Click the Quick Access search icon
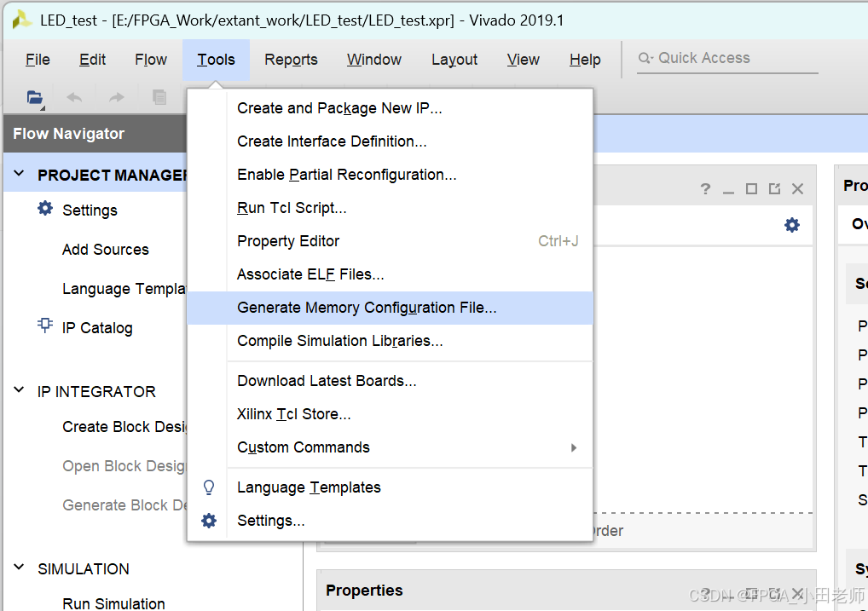The height and width of the screenshot is (611, 868). click(x=645, y=58)
